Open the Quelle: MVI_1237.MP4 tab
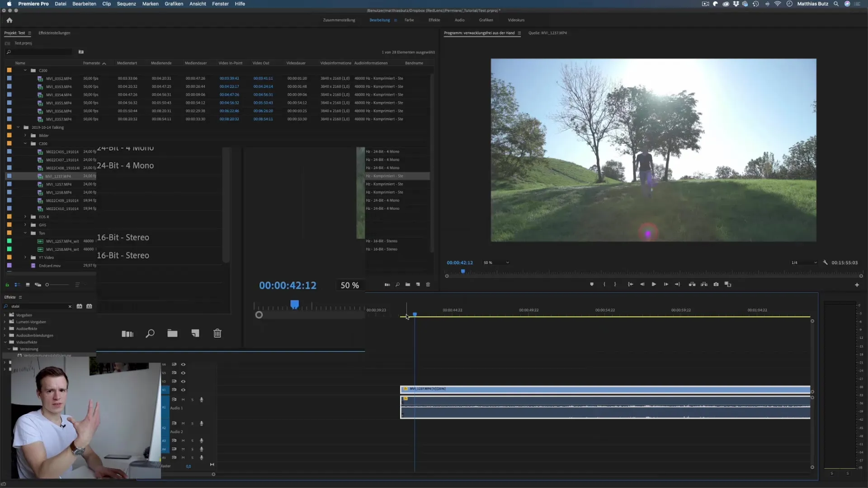The width and height of the screenshot is (868, 488). 547,33
